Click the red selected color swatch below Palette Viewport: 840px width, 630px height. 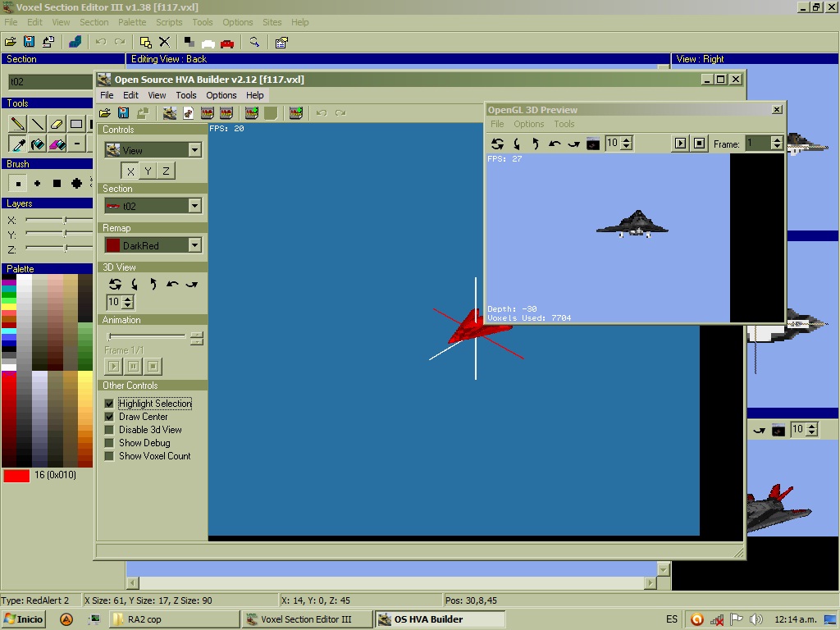pos(16,476)
